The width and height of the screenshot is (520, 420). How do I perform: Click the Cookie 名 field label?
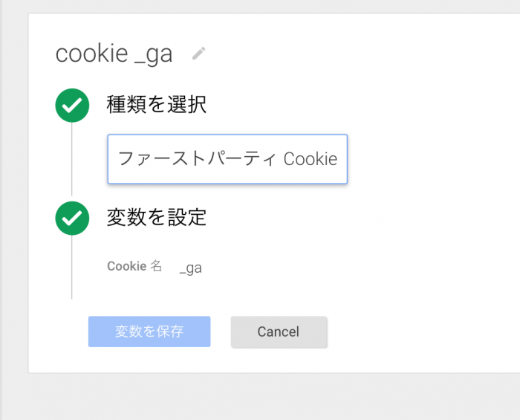[x=134, y=266]
